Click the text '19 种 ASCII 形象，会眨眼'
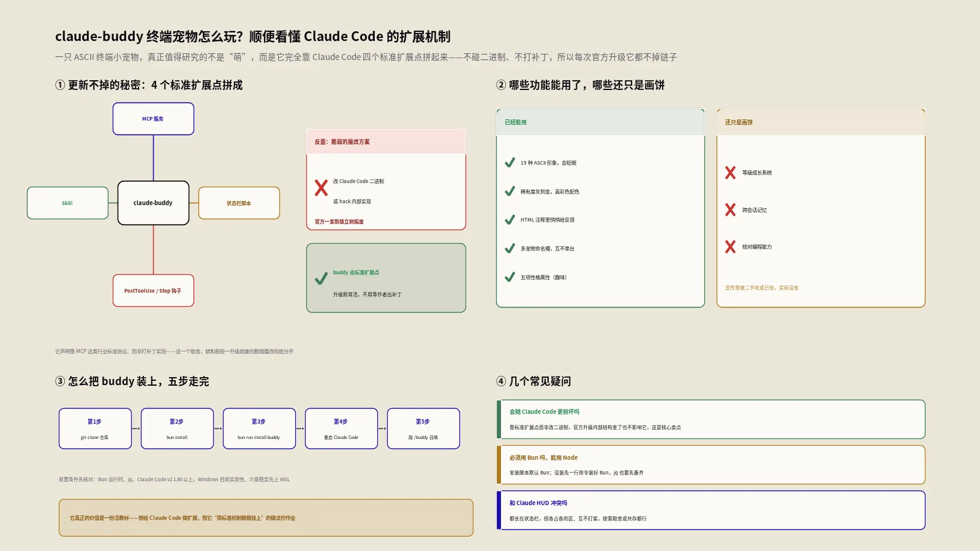980x551 pixels. (548, 163)
